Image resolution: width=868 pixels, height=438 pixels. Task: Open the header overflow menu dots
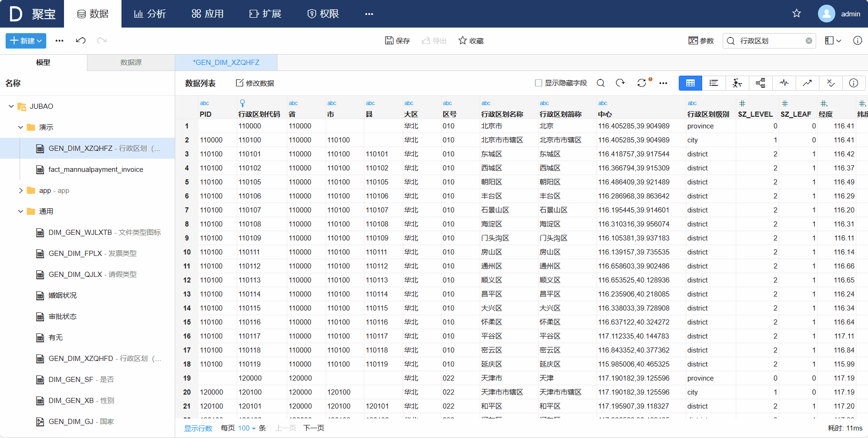click(369, 14)
